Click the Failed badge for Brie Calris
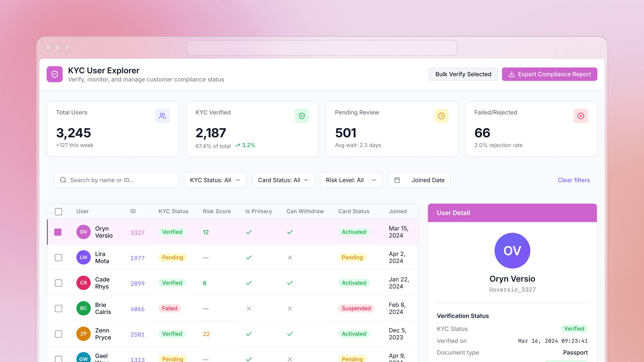 click(170, 309)
